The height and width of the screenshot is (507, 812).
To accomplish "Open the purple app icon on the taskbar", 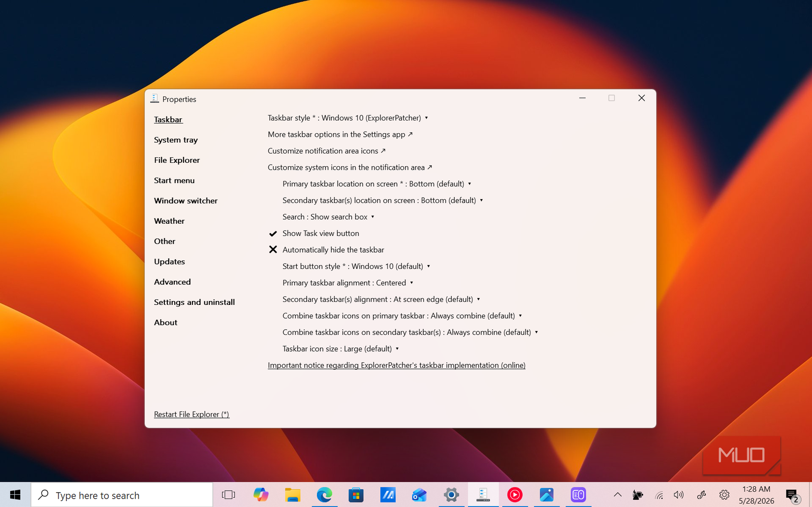I will click(x=578, y=495).
